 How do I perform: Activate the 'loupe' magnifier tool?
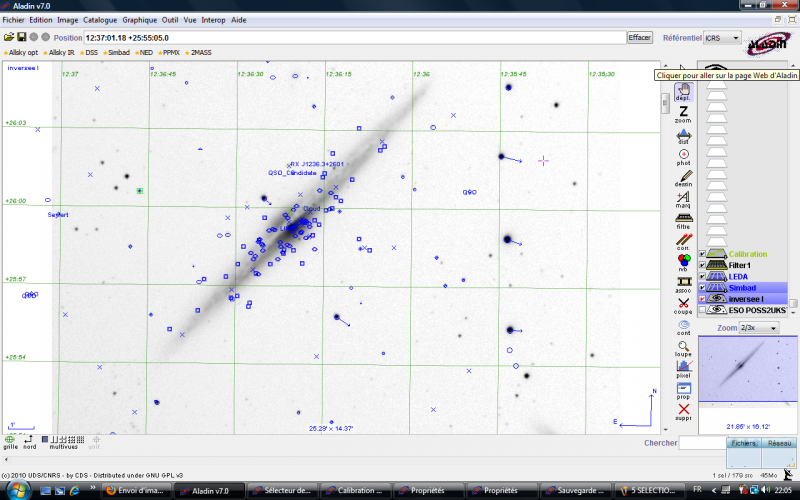tap(684, 349)
